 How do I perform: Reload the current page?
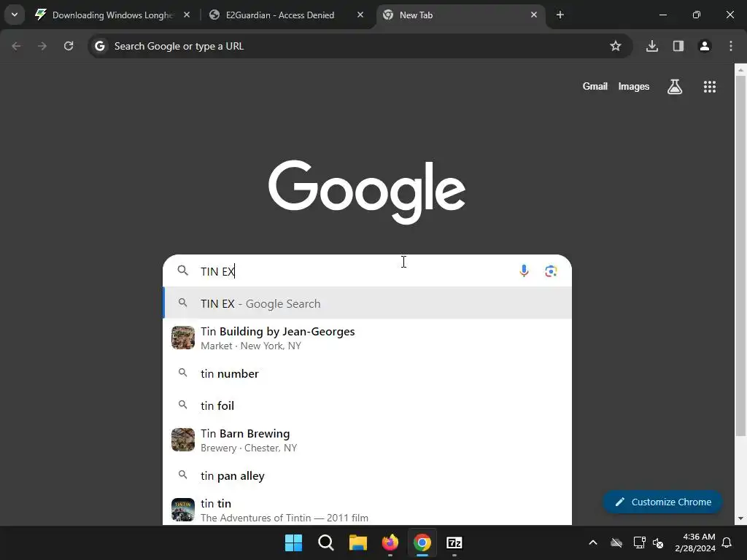69,46
